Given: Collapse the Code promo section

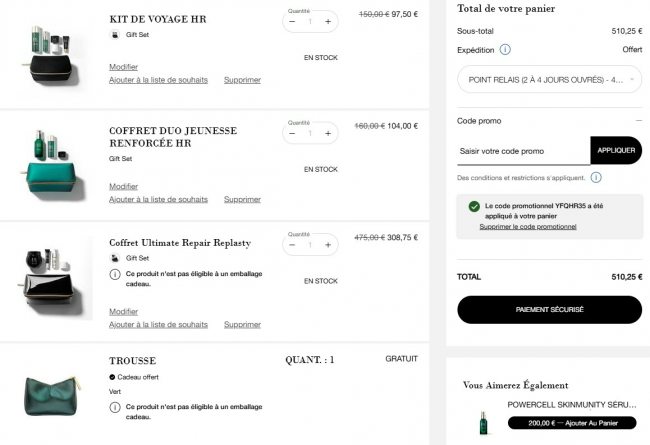Looking at the screenshot, I should pyautogui.click(x=638, y=121).
